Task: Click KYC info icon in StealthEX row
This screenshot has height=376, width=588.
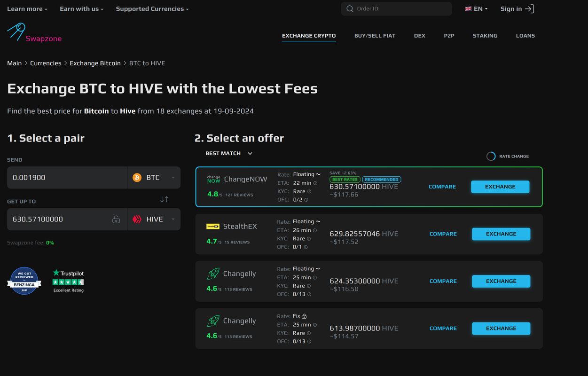Action: coord(309,239)
